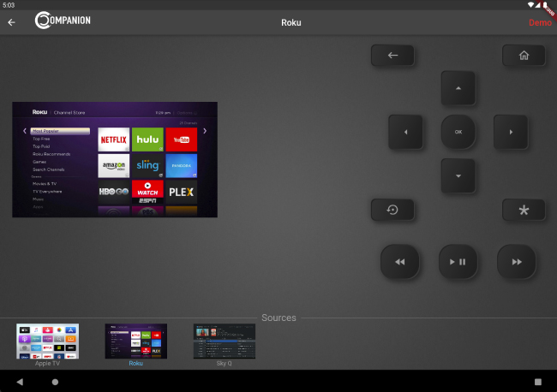Click the preview's right chevron

pyautogui.click(x=205, y=131)
